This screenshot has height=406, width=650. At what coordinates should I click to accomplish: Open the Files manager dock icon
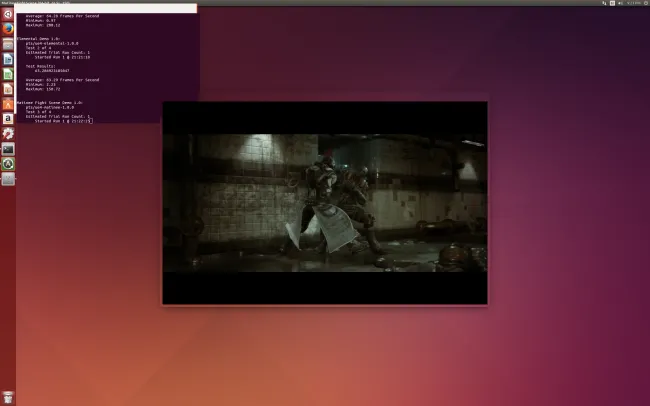[8, 44]
